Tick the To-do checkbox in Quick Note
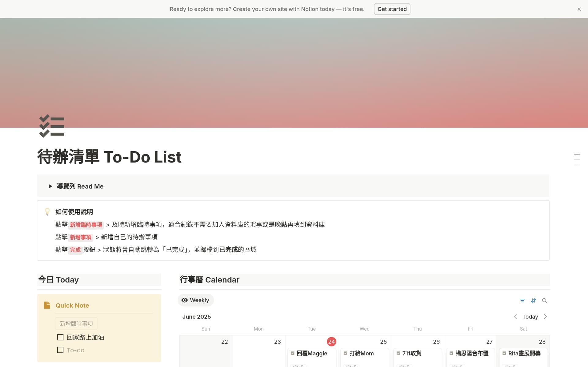Image resolution: width=588 pixels, height=367 pixels. (60, 350)
